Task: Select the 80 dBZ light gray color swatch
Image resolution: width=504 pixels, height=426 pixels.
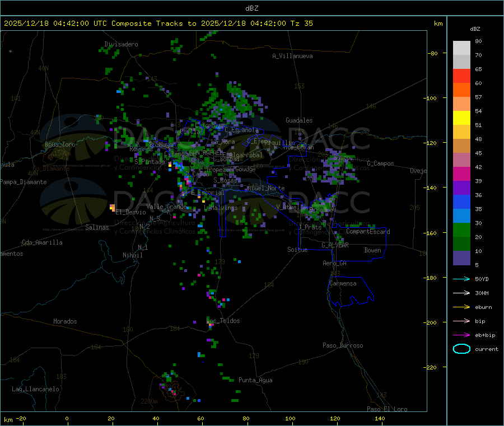Action: pos(461,48)
